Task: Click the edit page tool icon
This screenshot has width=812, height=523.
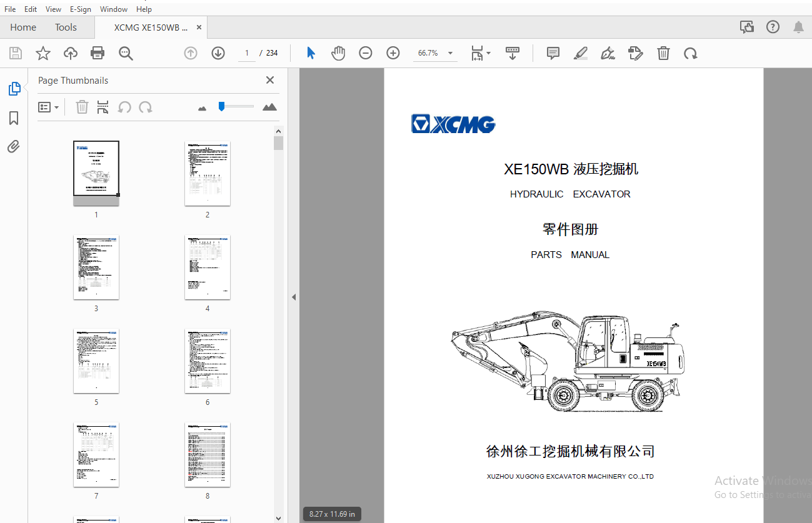Action: pos(636,53)
